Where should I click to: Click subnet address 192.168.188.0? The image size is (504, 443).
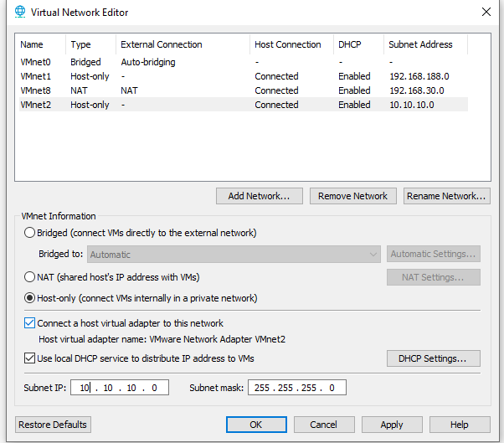(419, 76)
